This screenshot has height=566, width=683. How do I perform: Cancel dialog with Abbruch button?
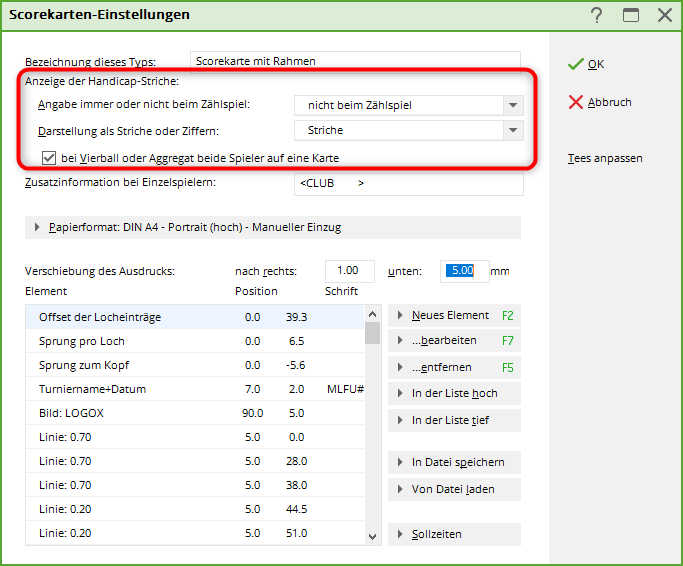600,102
